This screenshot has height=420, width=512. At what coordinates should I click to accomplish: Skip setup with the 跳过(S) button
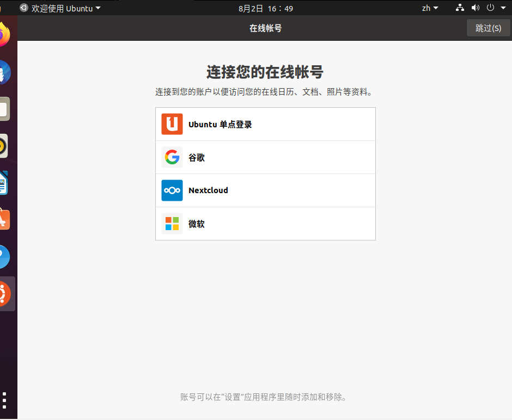488,28
